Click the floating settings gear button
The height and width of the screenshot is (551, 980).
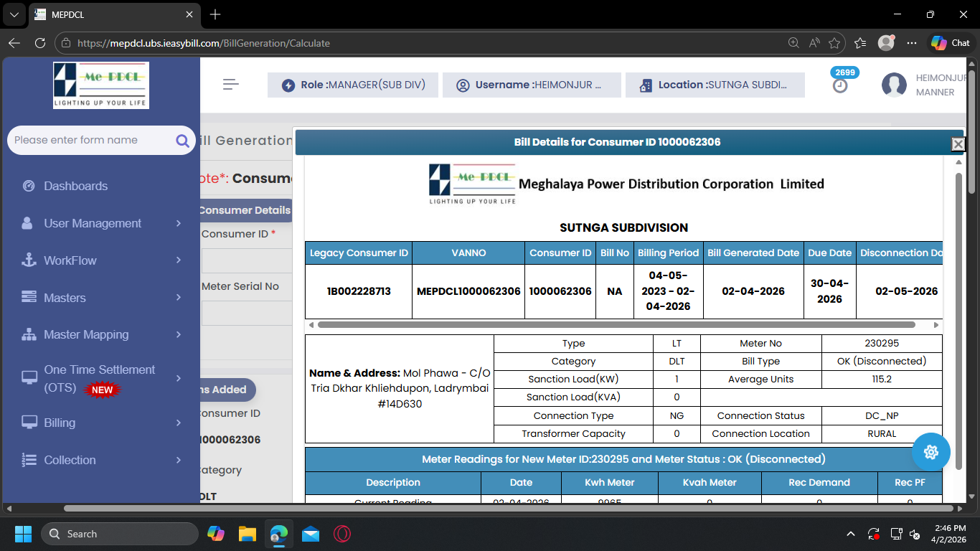[x=930, y=452]
